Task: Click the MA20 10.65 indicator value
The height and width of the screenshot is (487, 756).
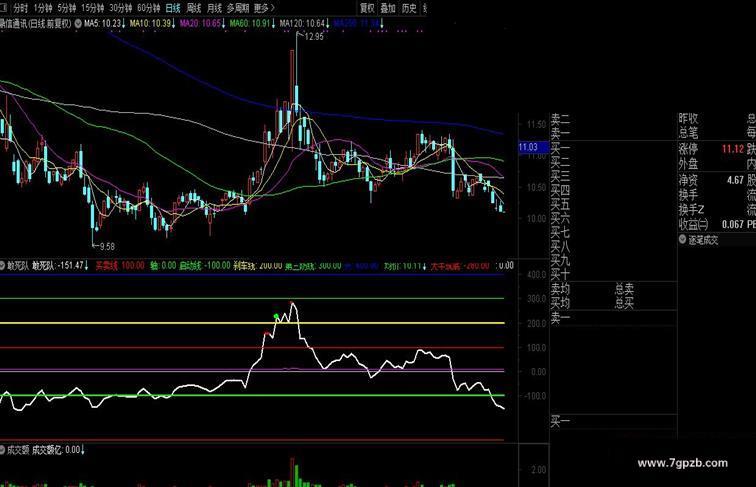Action: click(202, 23)
